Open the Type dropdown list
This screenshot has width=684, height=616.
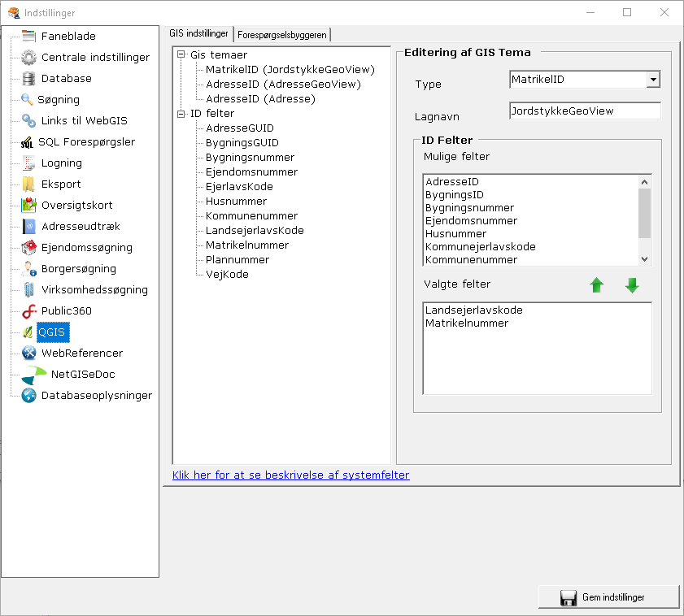pyautogui.click(x=653, y=80)
